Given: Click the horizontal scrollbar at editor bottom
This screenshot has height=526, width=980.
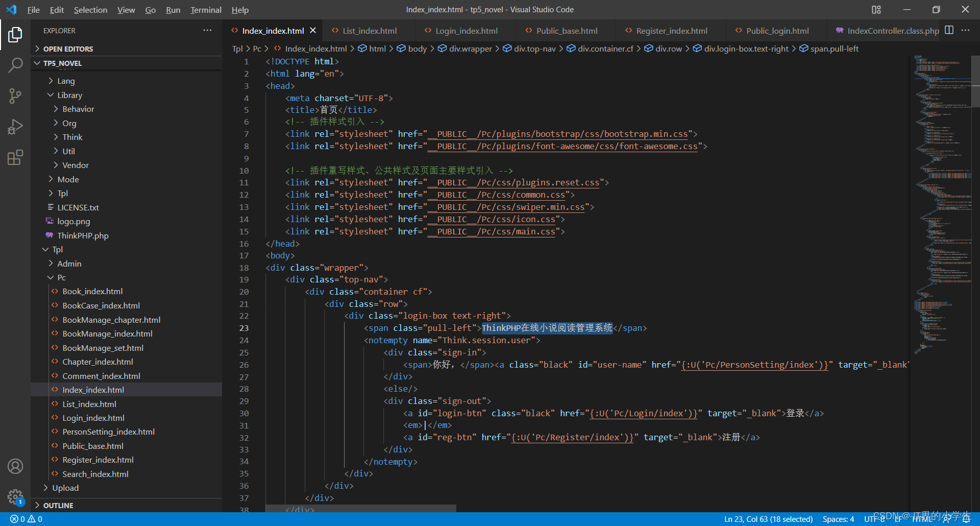Looking at the screenshot, I should (361, 509).
